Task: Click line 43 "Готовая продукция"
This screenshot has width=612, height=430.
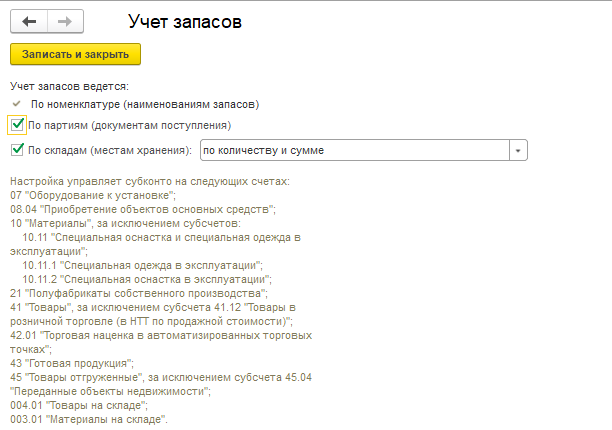Action: tap(72, 364)
